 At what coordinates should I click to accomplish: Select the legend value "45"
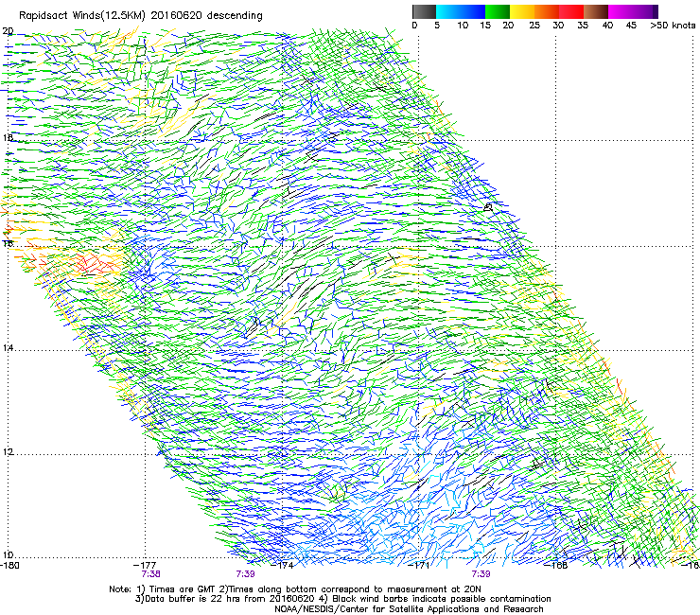coord(631,26)
